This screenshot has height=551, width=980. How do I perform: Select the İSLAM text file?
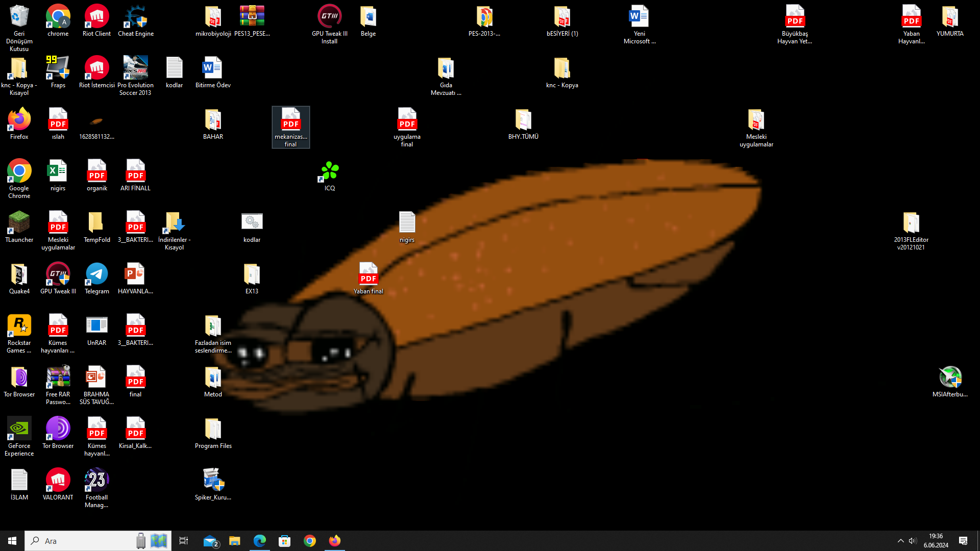click(x=19, y=484)
